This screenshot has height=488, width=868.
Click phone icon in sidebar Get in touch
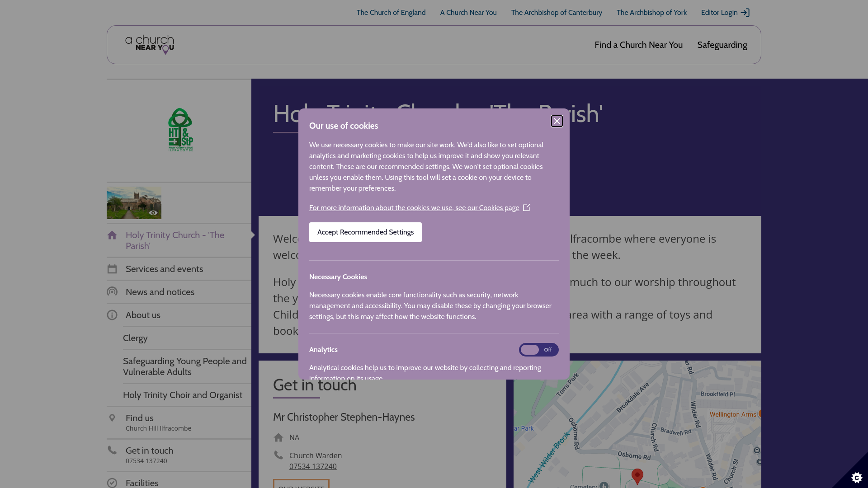(112, 450)
